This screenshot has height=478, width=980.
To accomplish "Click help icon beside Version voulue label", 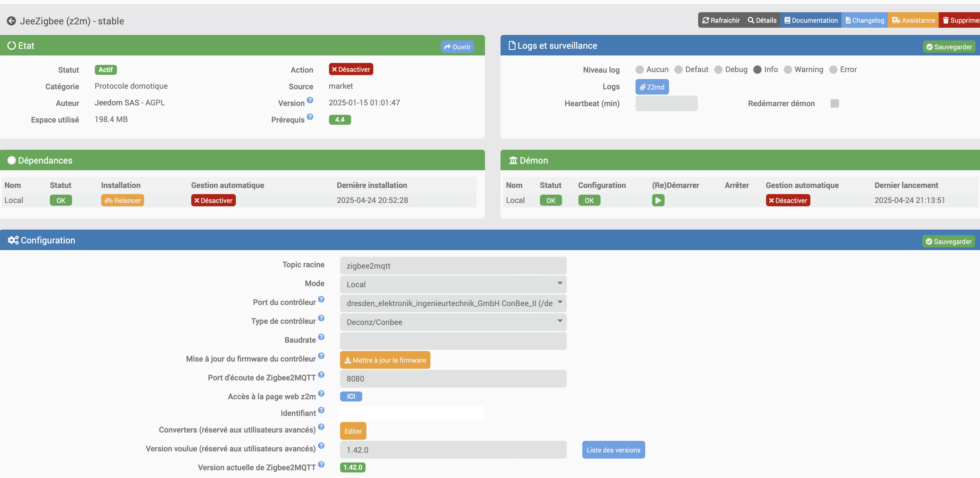I will coord(321,446).
